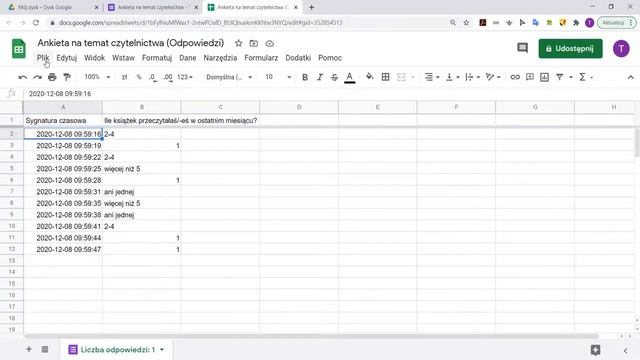Open the zoom 100% dropdown
This screenshot has height=360, width=640.
coord(97,77)
